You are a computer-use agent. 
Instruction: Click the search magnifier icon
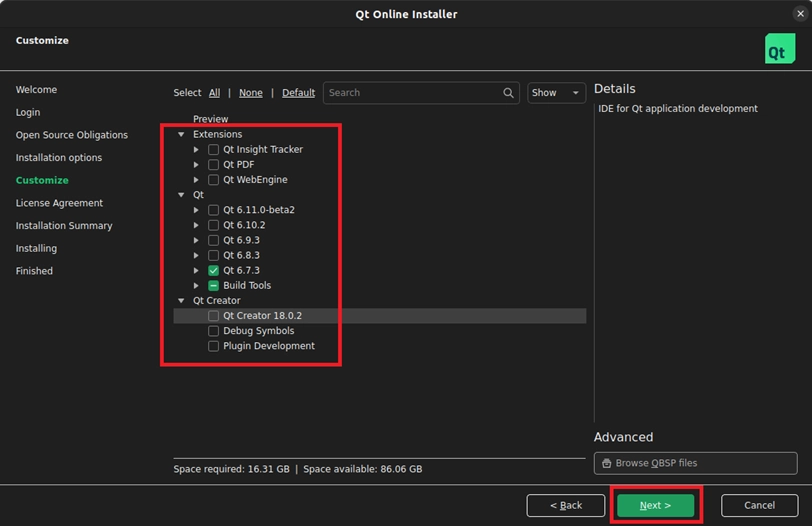[508, 93]
